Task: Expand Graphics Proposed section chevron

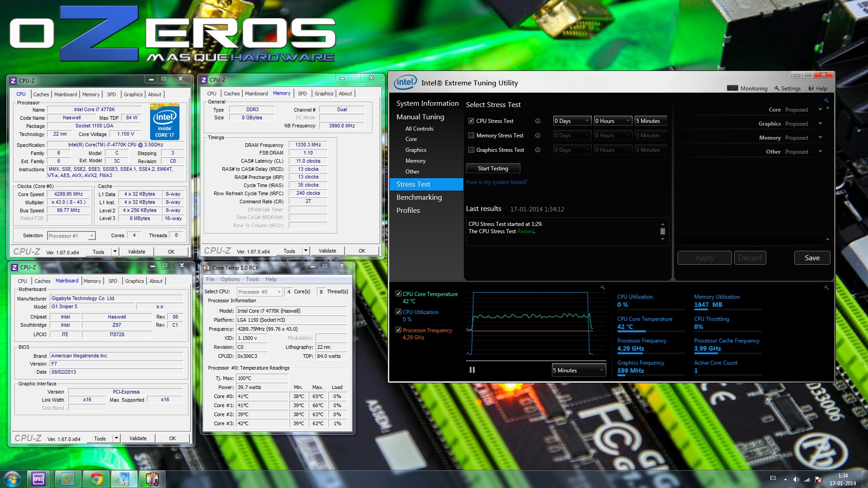Action: [x=820, y=123]
